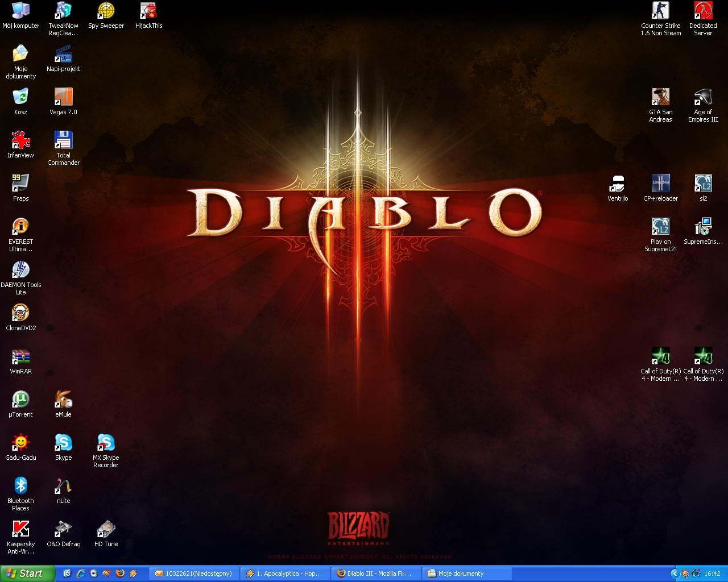Image resolution: width=728 pixels, height=582 pixels.
Task: Select the HijackThis desktop icon
Action: click(x=148, y=15)
